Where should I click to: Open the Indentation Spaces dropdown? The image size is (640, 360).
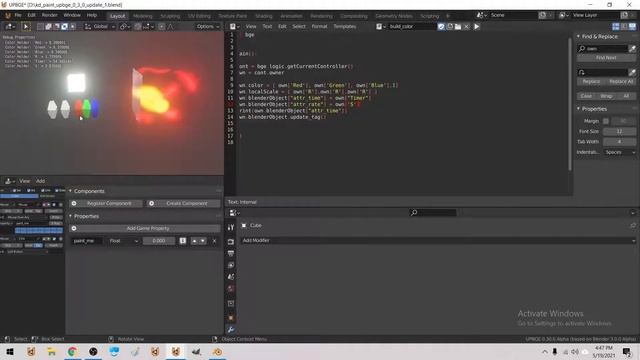[619, 152]
